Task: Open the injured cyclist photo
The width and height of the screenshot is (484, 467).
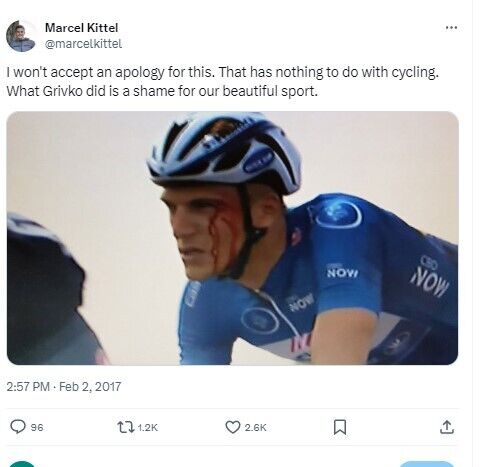Action: pyautogui.click(x=232, y=238)
